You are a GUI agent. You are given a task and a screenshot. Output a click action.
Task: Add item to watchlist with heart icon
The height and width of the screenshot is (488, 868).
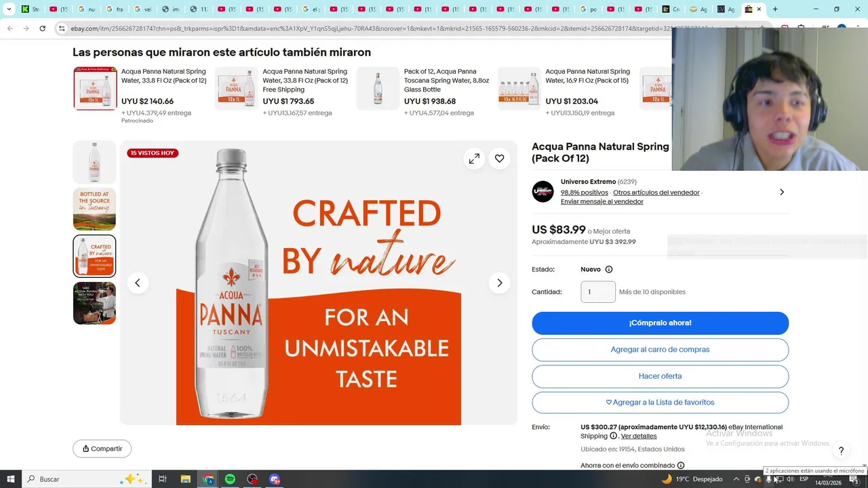pos(499,159)
